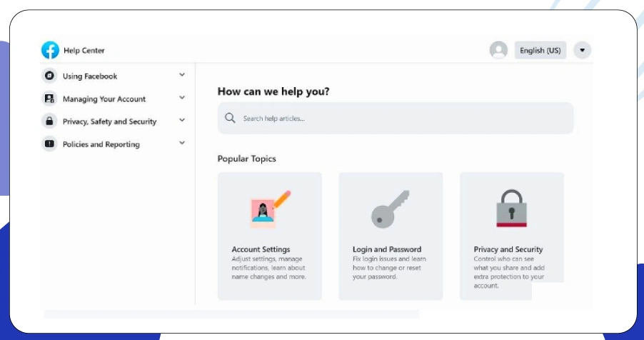The width and height of the screenshot is (644, 340).
Task: Open the English (US) language selector
Action: (540, 50)
